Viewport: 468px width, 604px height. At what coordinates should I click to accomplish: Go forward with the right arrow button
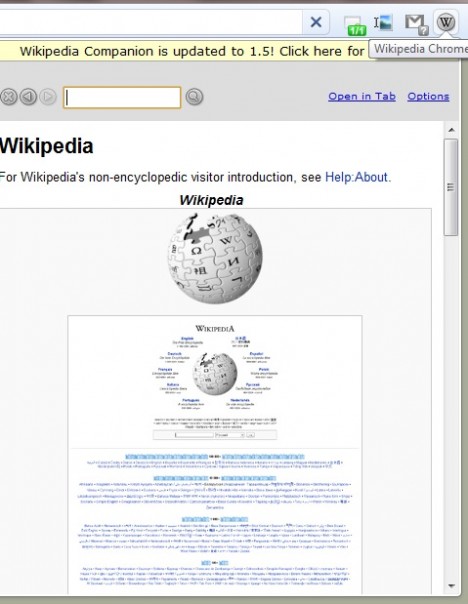[48, 97]
